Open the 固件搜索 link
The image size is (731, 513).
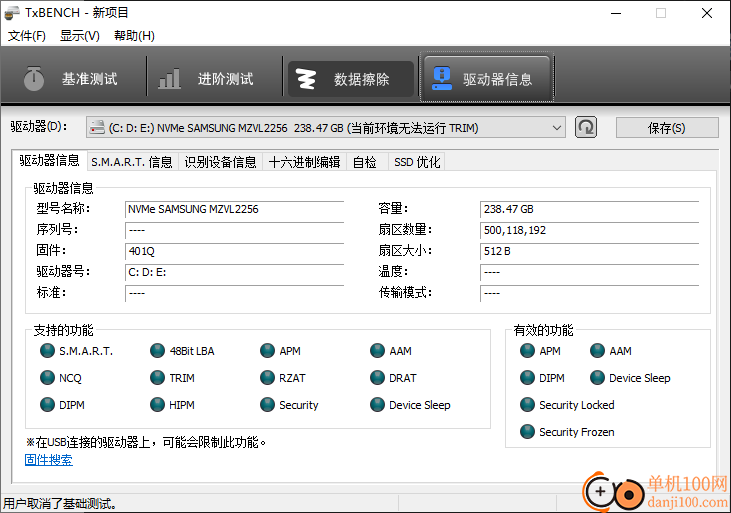tap(48, 460)
